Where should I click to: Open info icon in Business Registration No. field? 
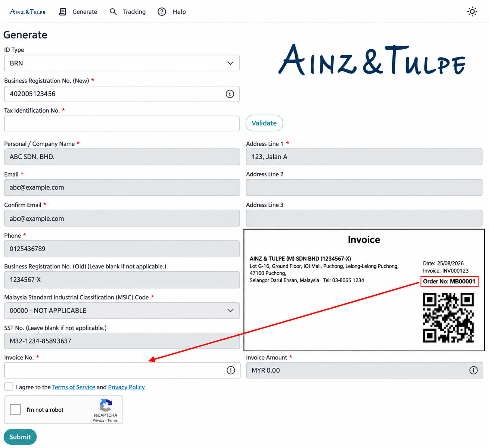click(x=230, y=94)
